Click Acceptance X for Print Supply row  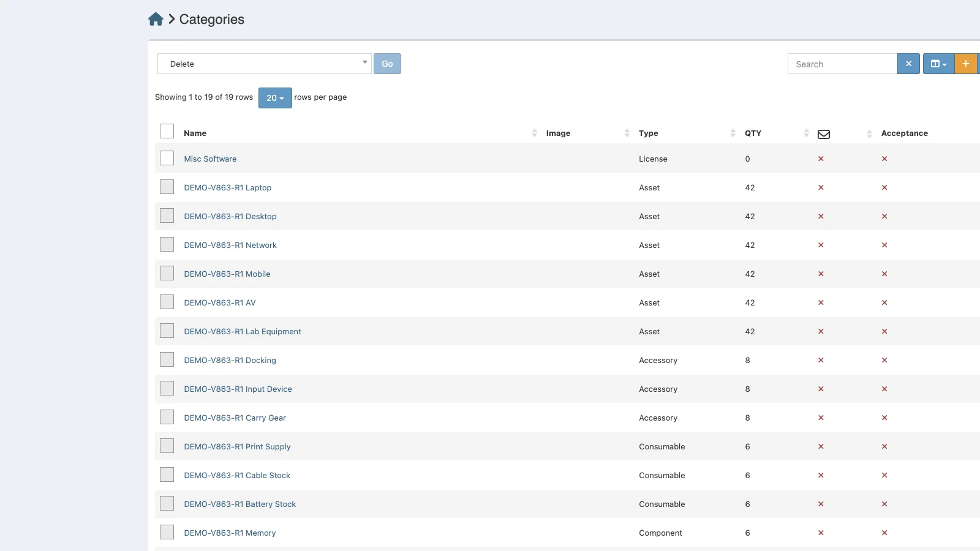pyautogui.click(x=884, y=446)
